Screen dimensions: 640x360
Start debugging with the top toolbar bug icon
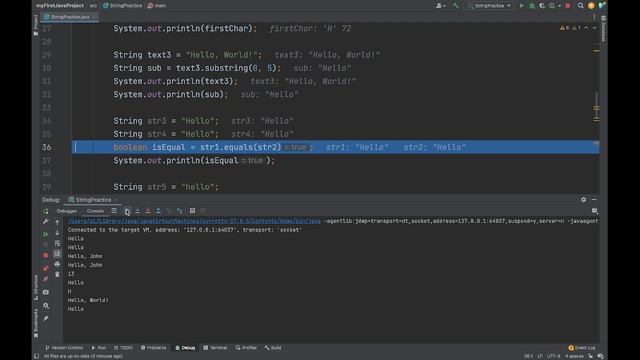532,6
